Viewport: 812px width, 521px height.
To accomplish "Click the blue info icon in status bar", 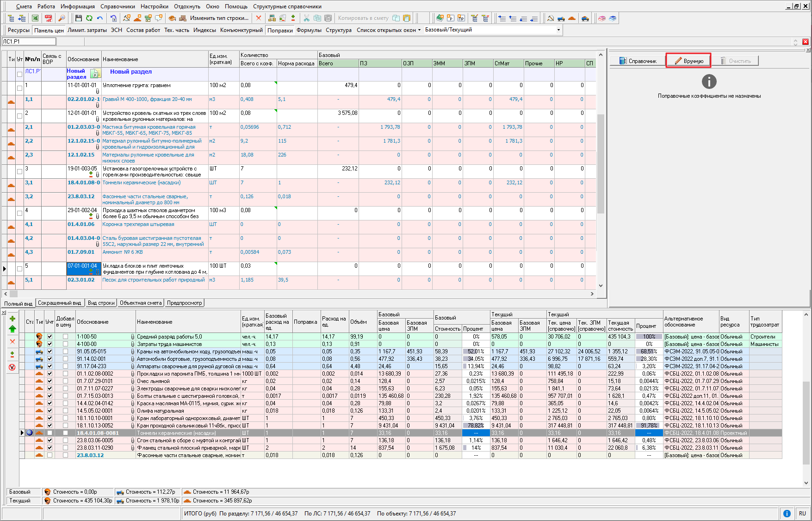I will click(787, 513).
